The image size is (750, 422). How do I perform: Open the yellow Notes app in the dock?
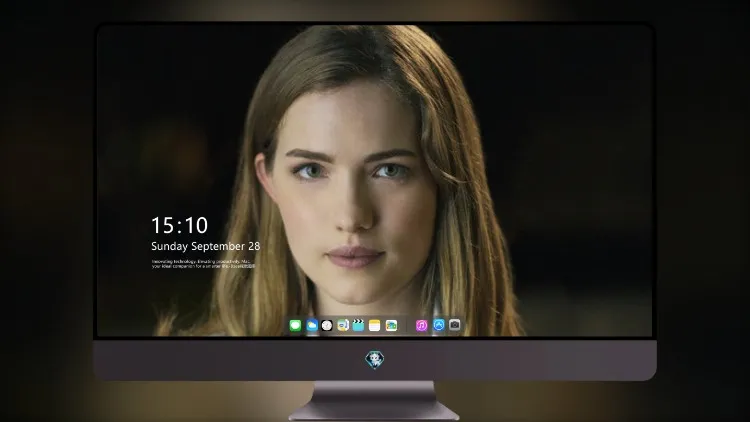(375, 325)
